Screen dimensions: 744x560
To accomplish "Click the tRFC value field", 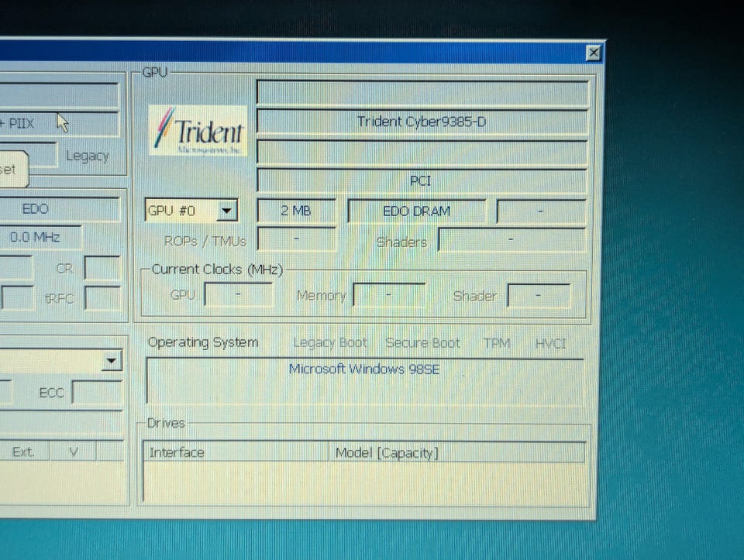I will [x=102, y=299].
